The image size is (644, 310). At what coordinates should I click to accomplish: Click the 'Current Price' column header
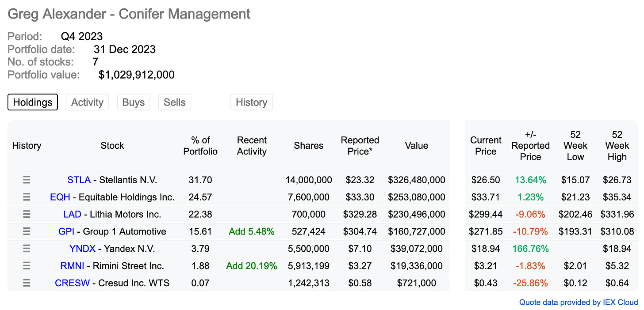pos(486,146)
